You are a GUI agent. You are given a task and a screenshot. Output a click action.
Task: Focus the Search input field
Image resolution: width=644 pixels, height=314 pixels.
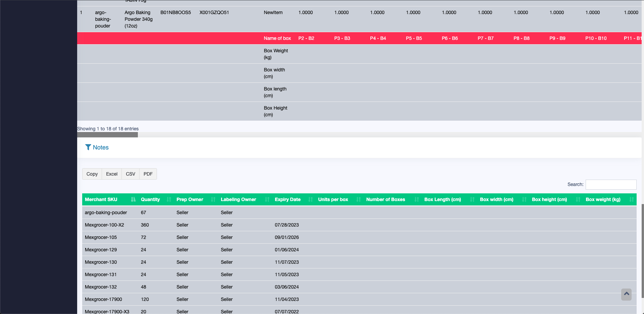tap(611, 185)
